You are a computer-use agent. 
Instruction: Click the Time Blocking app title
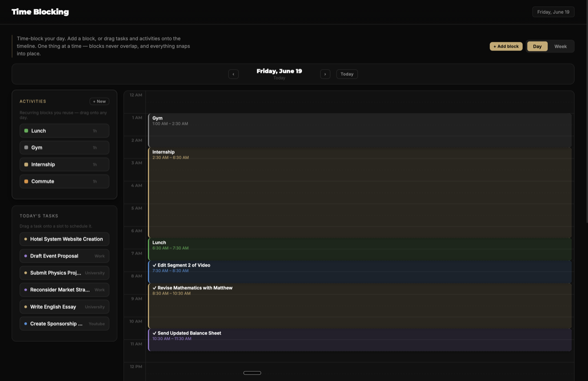(40, 12)
